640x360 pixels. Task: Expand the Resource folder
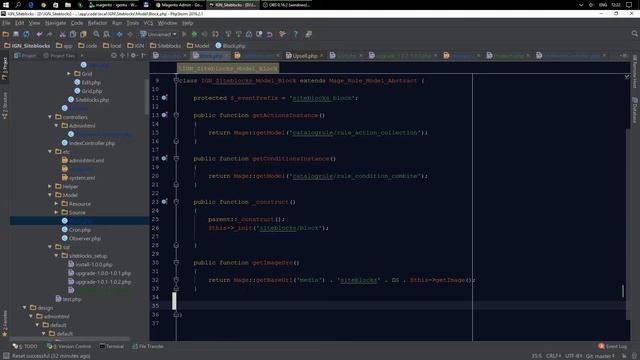click(x=56, y=204)
